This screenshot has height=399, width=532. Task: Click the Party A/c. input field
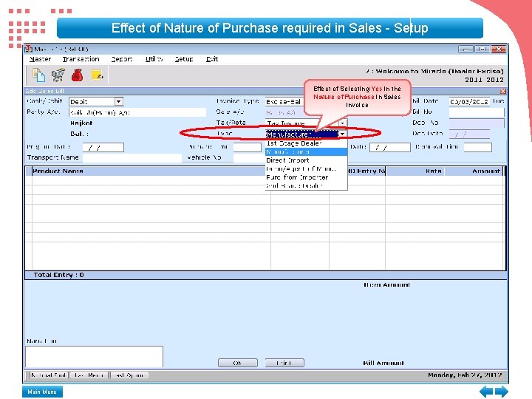[137, 112]
